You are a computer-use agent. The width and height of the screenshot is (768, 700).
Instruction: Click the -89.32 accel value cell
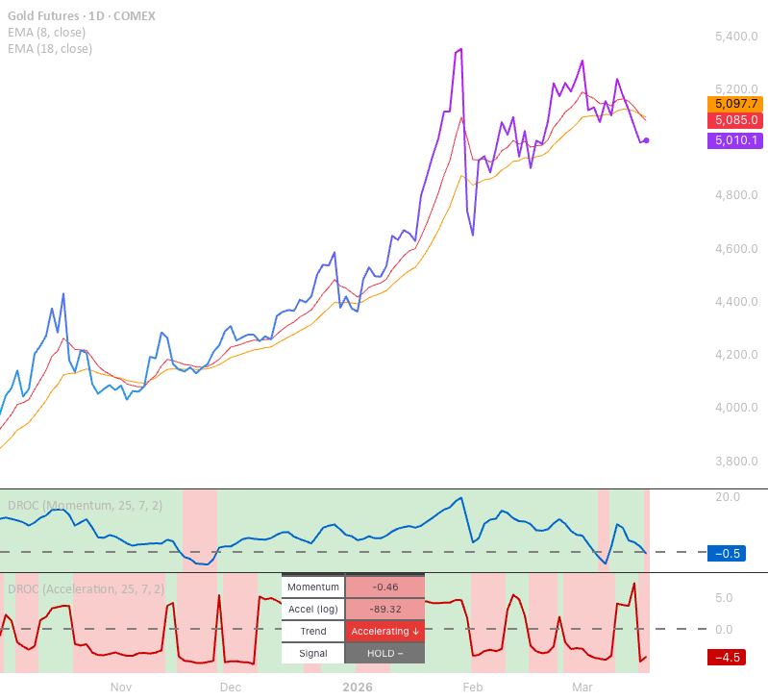pyautogui.click(x=385, y=609)
